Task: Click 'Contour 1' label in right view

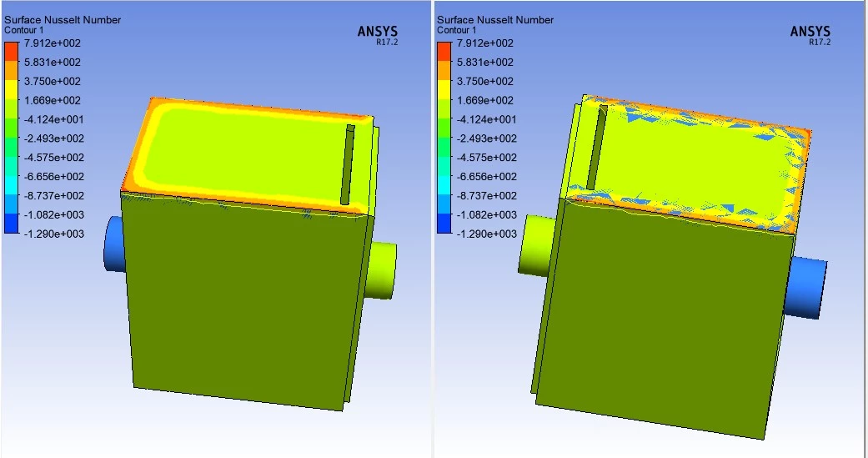Action: coord(457,30)
